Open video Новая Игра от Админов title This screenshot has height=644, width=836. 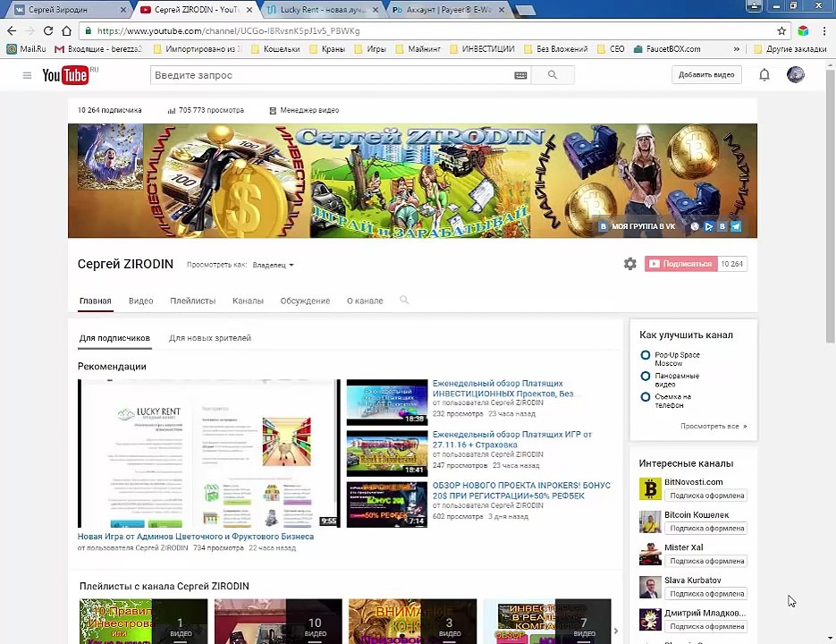(196, 537)
